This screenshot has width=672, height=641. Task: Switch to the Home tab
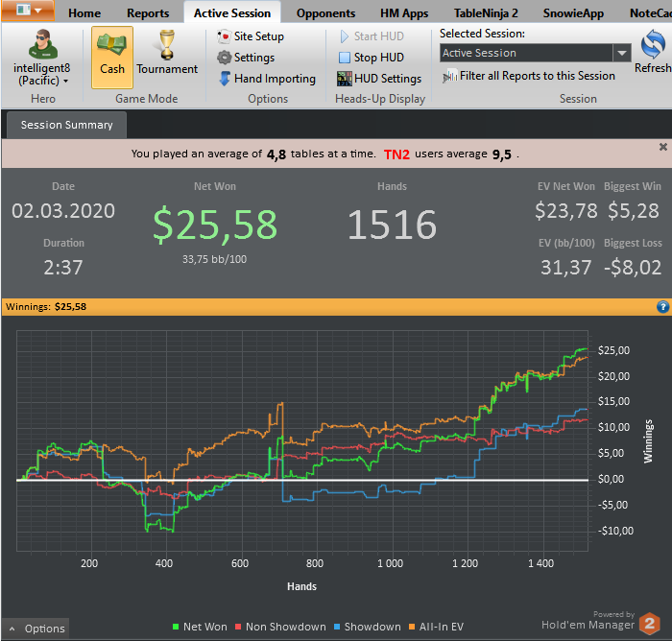click(84, 13)
